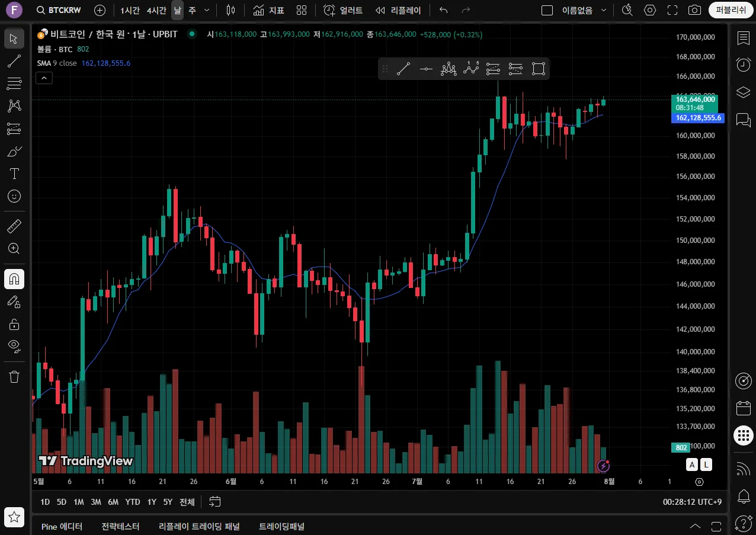Open the 전략테스터 tab
Screen dimensions: 756x535
click(120, 526)
